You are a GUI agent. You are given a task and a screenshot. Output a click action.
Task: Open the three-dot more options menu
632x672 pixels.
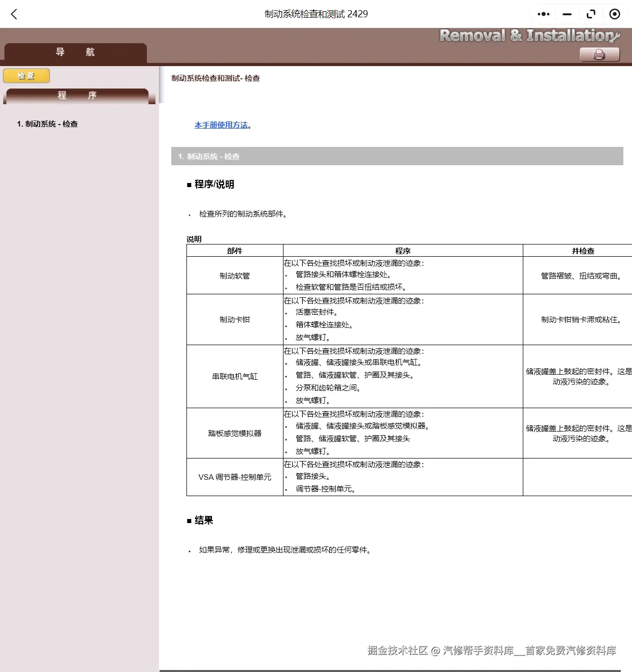pos(543,14)
